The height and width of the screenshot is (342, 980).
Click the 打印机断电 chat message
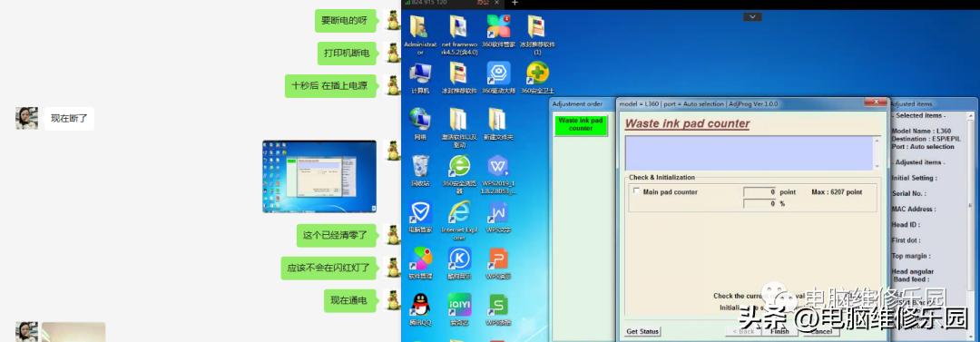point(347,54)
